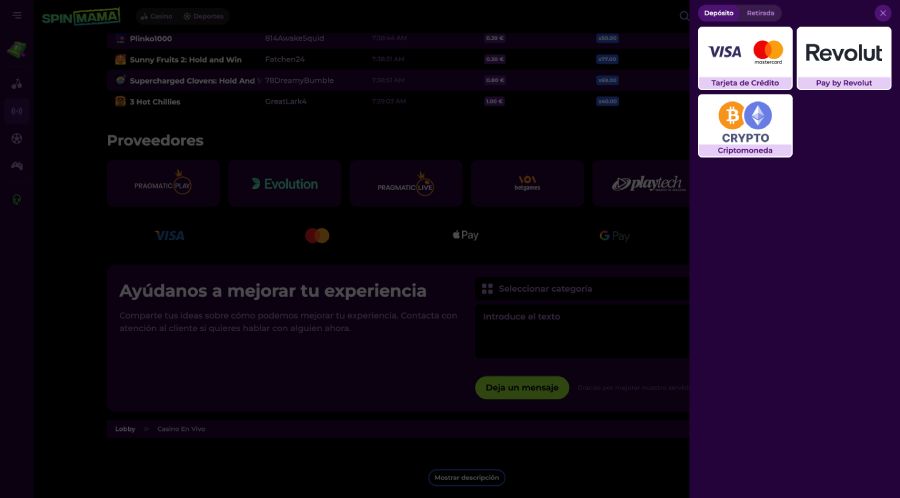Viewport: 900px width, 498px height.
Task: Open the Plinko1000 game row
Action: pyautogui.click(x=398, y=38)
